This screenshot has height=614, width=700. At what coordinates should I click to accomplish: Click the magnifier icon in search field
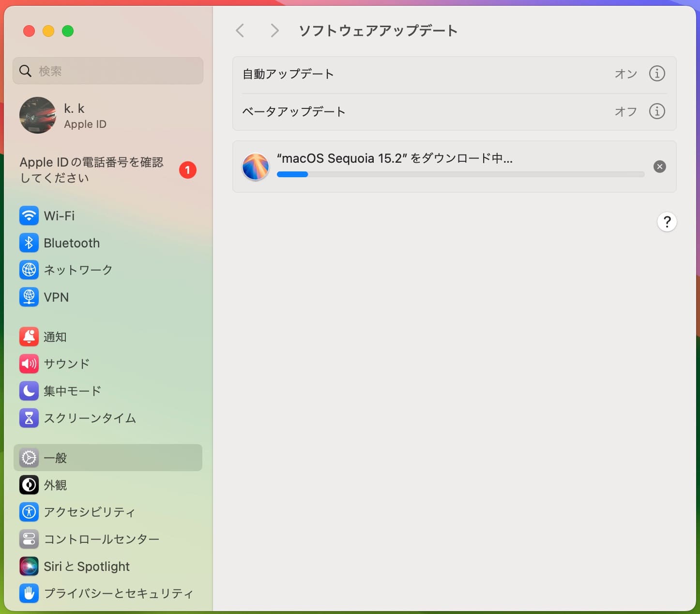pyautogui.click(x=25, y=71)
